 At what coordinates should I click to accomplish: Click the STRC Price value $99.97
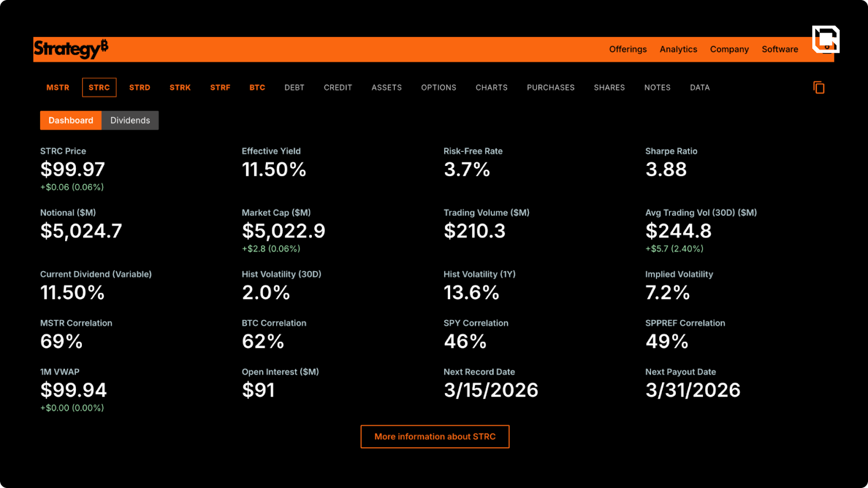[73, 169]
